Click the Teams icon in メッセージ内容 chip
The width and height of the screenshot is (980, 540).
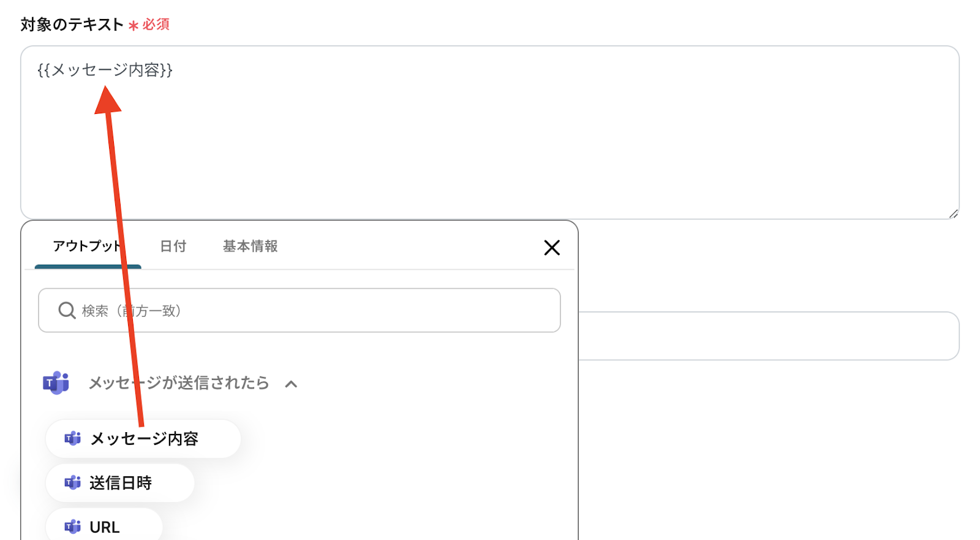pos(73,438)
